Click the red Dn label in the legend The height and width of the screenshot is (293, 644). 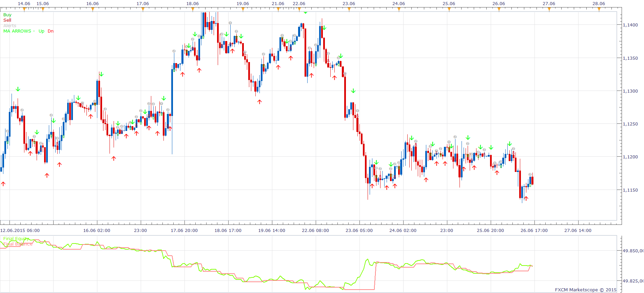click(x=51, y=31)
